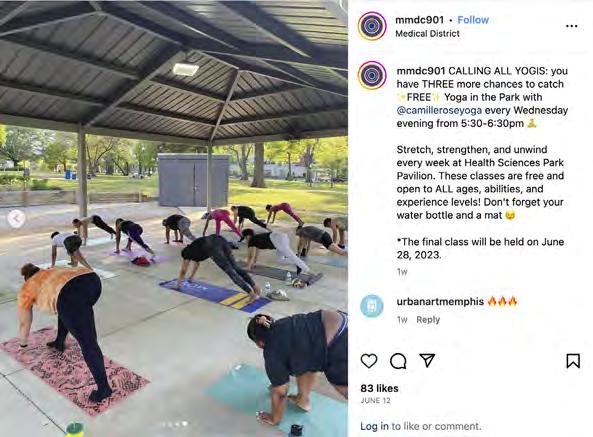593x437 pixels.
Task: Click the Log in link
Action: [x=374, y=426]
